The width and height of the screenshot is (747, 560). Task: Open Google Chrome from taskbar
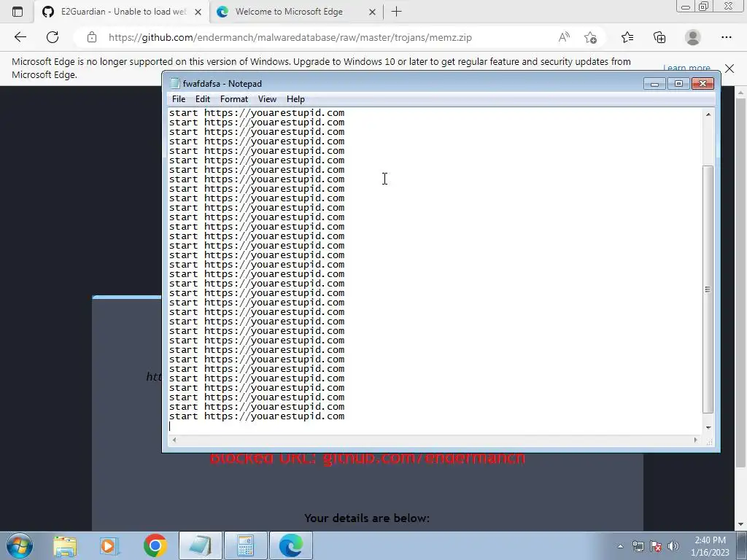tap(155, 545)
